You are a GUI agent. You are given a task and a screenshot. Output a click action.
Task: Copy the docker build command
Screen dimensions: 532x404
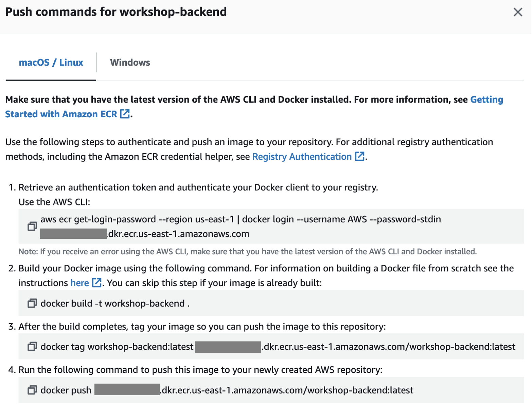coord(32,303)
